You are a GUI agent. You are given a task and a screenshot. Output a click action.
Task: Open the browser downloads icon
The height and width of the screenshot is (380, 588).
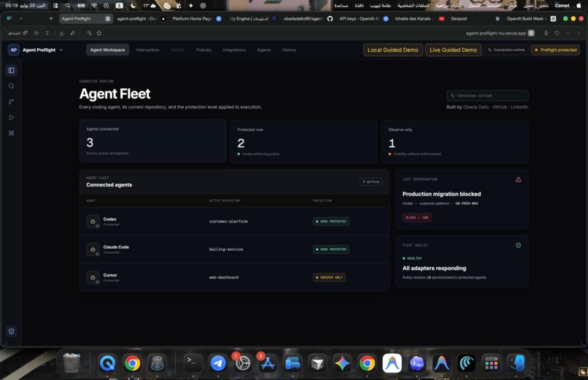61,33
